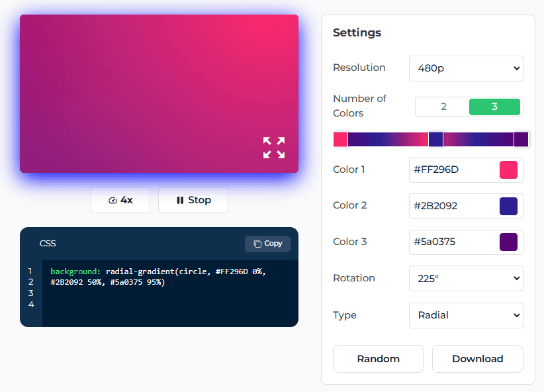Open the Rotation dropdown
This screenshot has width=544, height=392.
[x=466, y=278]
